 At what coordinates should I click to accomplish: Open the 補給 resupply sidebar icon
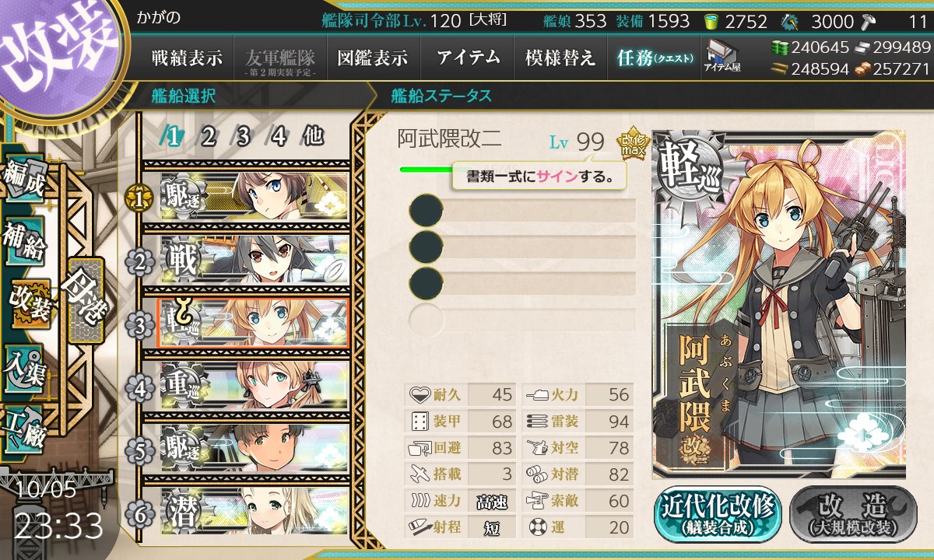point(23,240)
